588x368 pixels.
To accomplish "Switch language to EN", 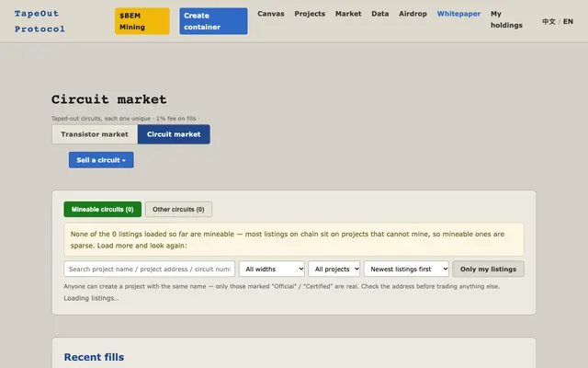I will click(568, 21).
